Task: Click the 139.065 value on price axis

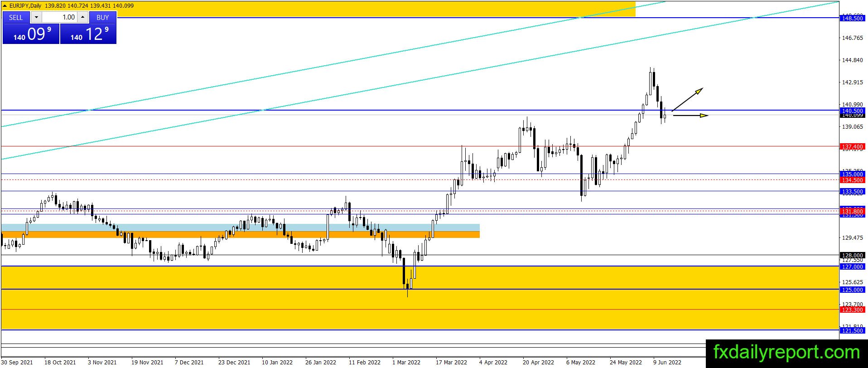Action: [x=852, y=127]
